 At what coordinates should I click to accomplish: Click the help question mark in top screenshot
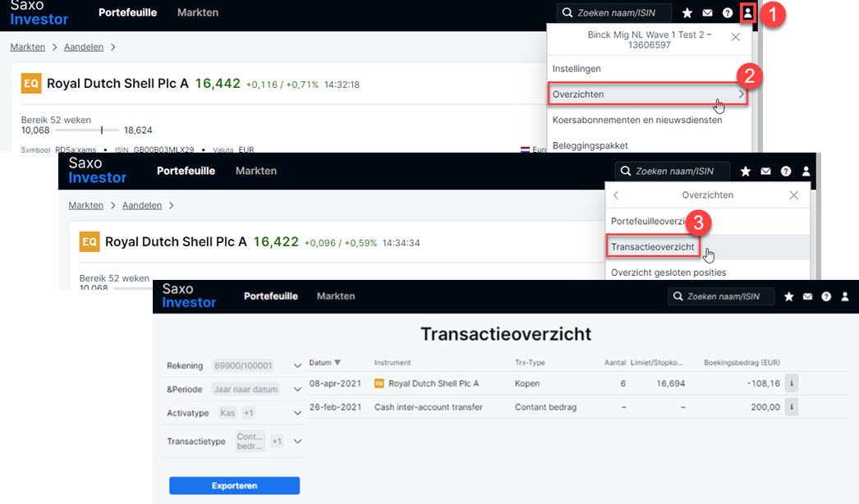(x=728, y=12)
